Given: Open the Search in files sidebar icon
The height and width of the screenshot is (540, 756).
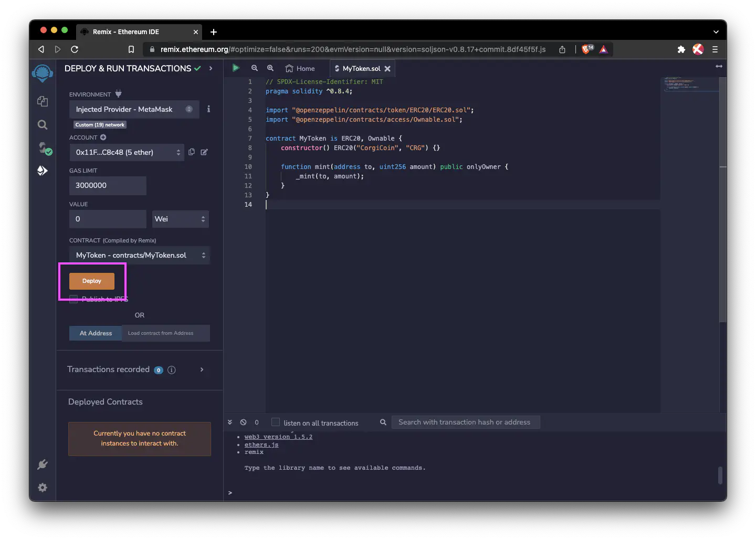Looking at the screenshot, I should [43, 124].
